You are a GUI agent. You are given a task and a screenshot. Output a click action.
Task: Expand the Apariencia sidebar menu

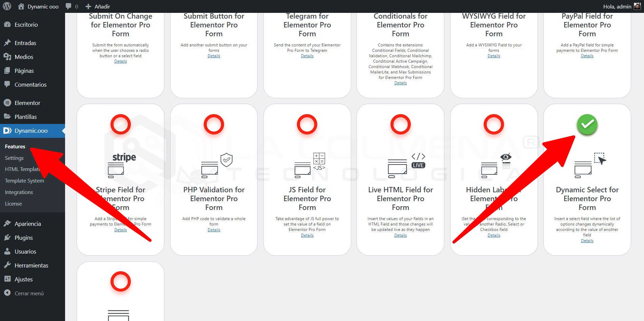[27, 224]
